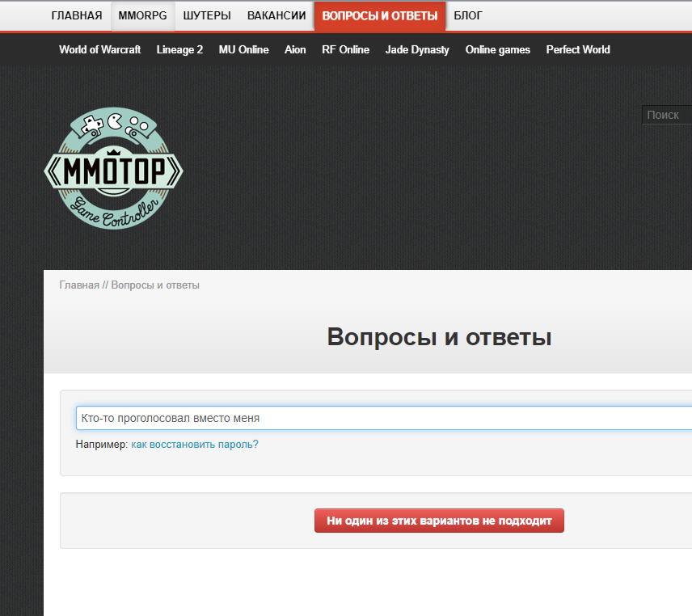Open the RF Online category
This screenshot has height=616, width=692.
(345, 49)
